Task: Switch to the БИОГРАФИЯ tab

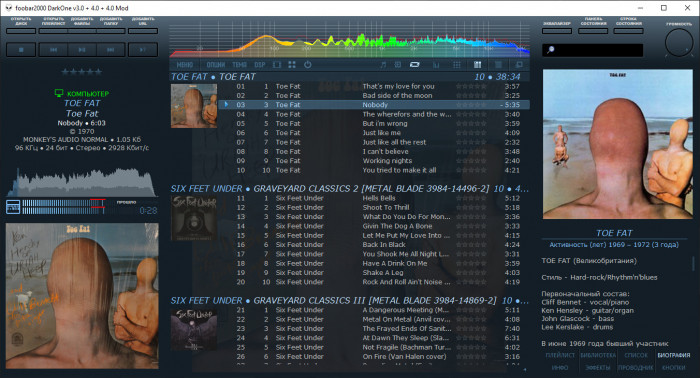Action: coord(674,355)
